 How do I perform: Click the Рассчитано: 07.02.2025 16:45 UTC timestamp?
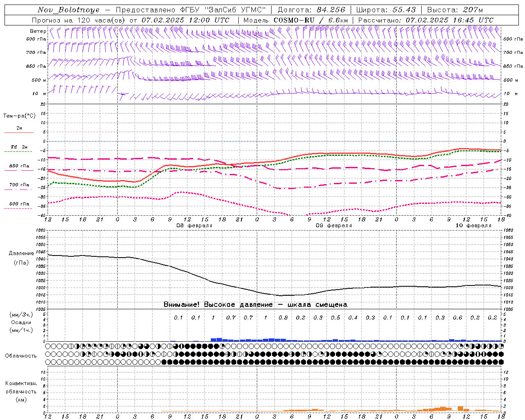click(426, 20)
